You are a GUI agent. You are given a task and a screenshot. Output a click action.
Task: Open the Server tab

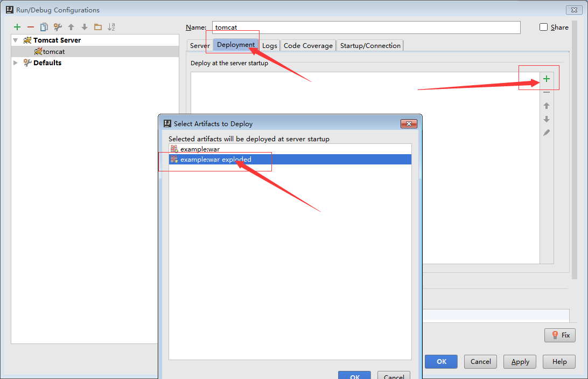200,45
